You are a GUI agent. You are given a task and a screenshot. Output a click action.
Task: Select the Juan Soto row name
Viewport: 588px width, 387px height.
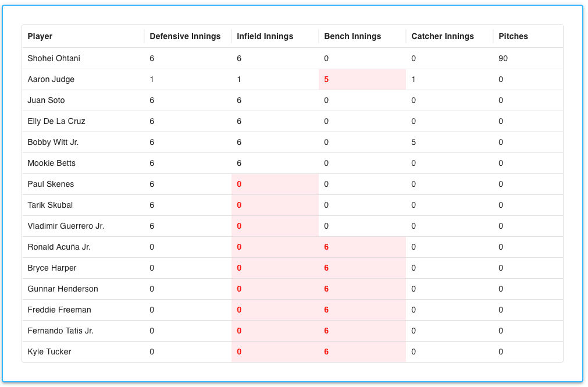(47, 100)
